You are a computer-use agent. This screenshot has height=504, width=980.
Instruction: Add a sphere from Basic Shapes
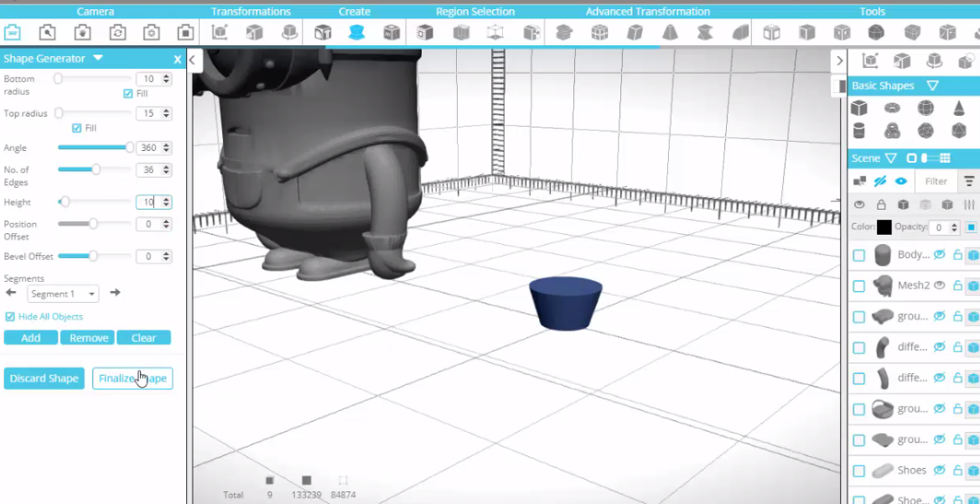pos(926,108)
